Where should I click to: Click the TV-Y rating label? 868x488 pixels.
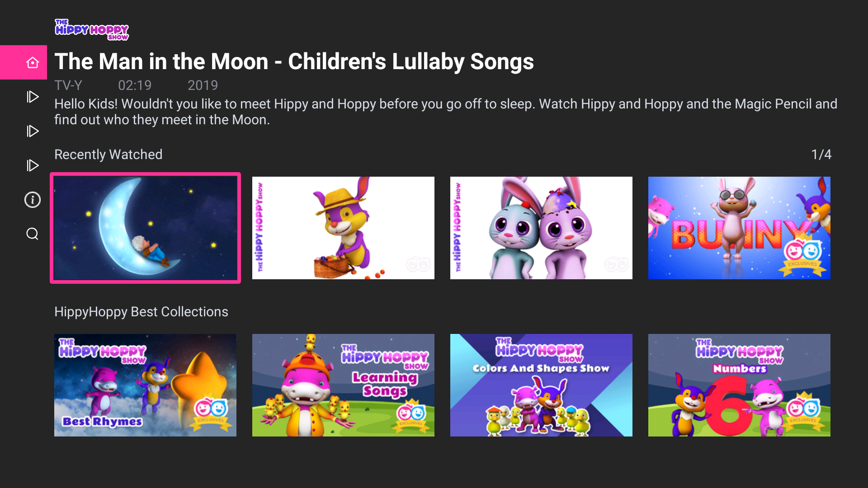pyautogui.click(x=68, y=85)
